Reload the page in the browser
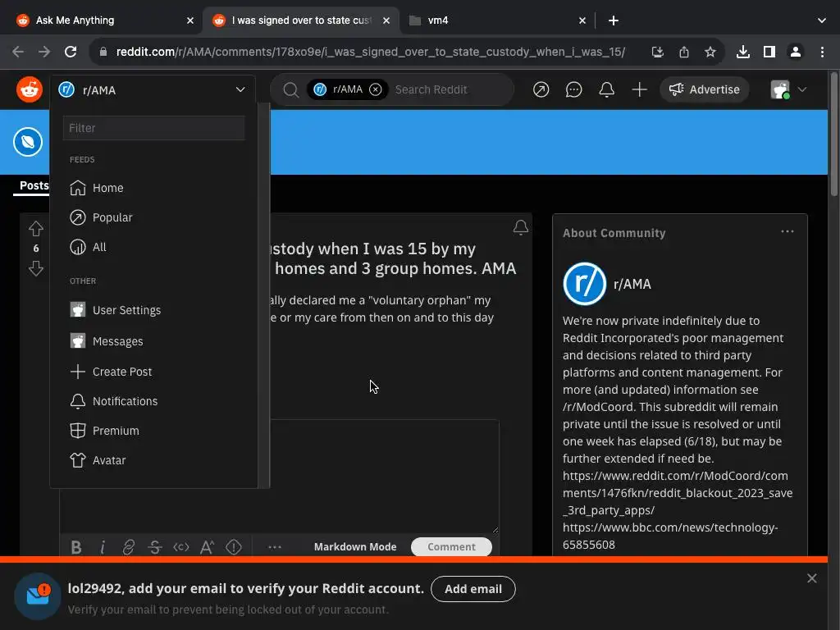The height and width of the screenshot is (630, 840). point(71,52)
